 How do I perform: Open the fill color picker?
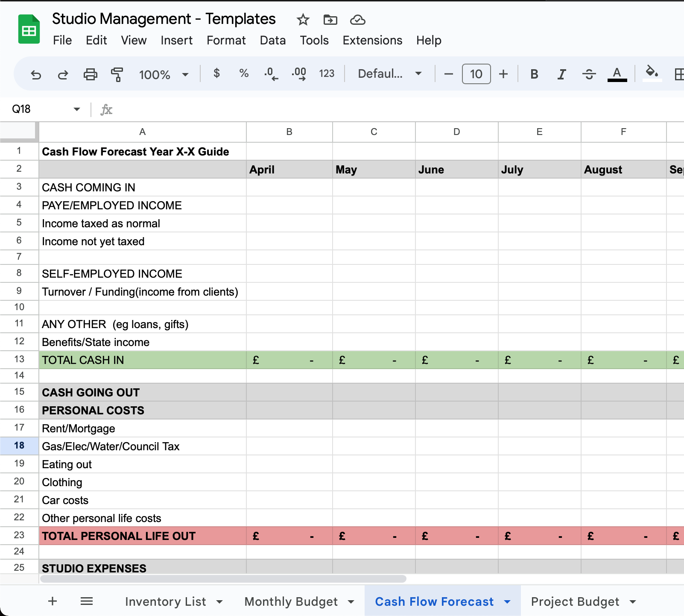pyautogui.click(x=652, y=73)
